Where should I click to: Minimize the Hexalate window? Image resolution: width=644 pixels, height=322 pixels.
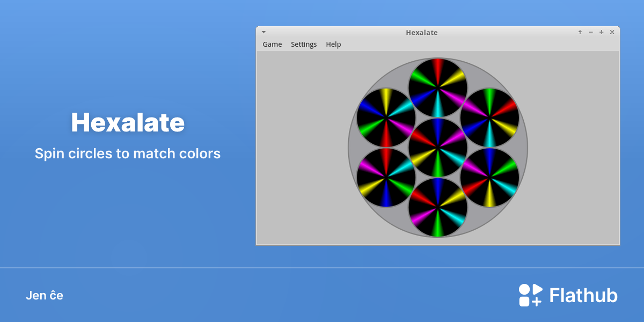coord(591,32)
